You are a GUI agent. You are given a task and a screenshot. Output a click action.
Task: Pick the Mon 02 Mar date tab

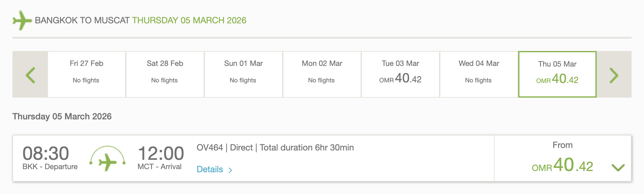click(322, 74)
